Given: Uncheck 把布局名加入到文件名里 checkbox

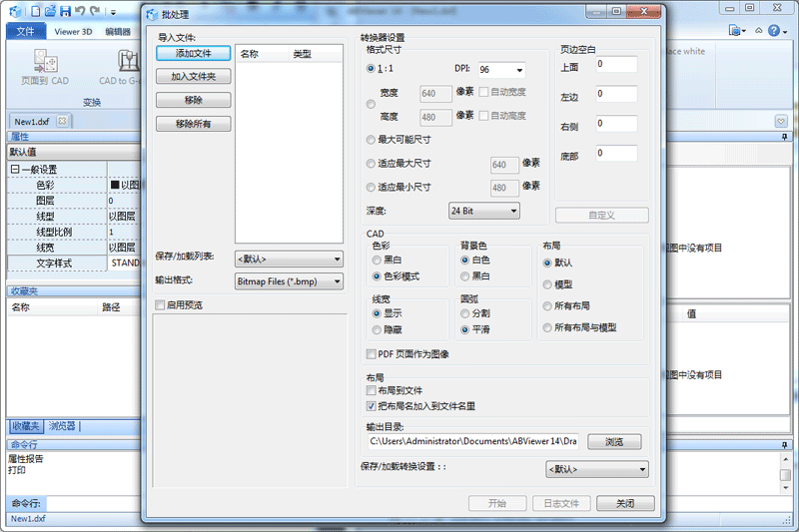Looking at the screenshot, I should pos(371,406).
